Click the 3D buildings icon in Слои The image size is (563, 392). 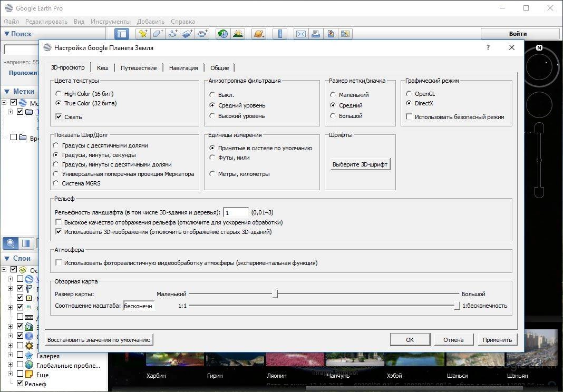[28, 327]
